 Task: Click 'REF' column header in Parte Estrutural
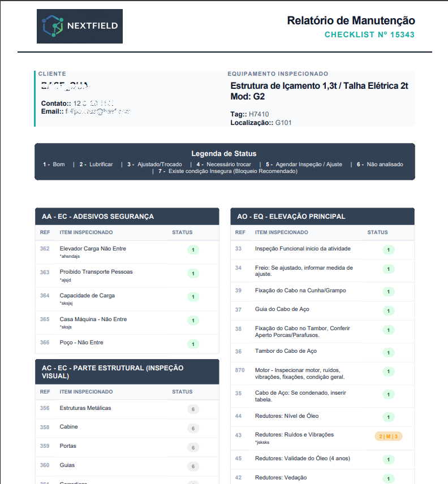pyautogui.click(x=45, y=392)
